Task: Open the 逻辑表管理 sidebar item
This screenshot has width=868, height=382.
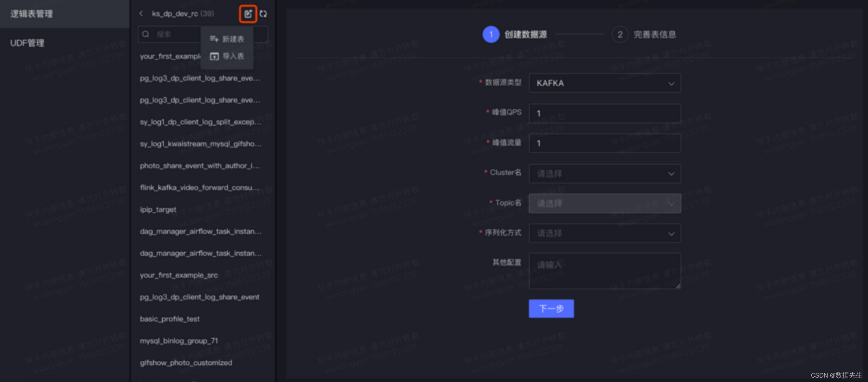Action: (32, 14)
